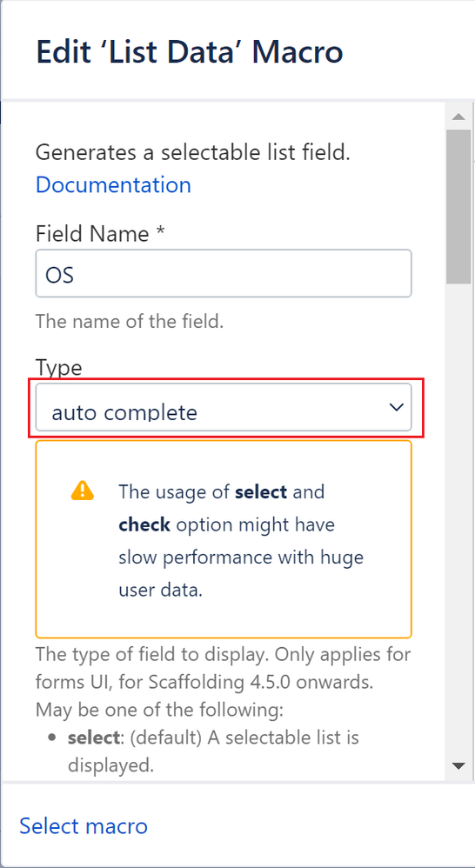Click the slow performance warning message text
The image size is (475, 868).
point(241,540)
